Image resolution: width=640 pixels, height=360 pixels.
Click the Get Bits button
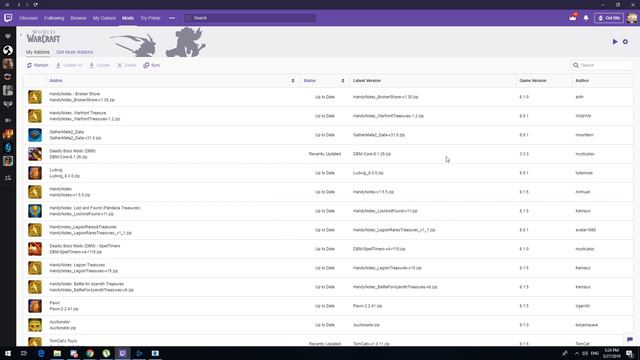click(x=609, y=18)
